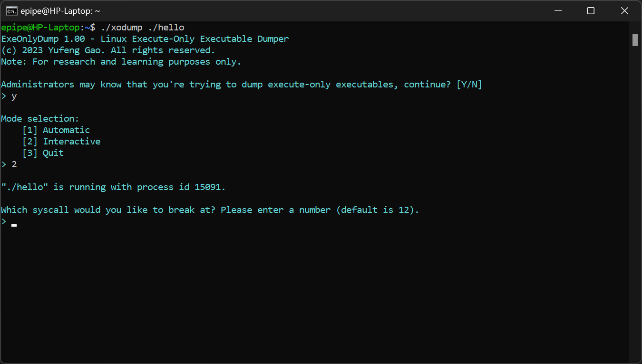The image size is (642, 364).
Task: Click the green "epipe@HP-Laptop" shell prompt
Action: [x=40, y=28]
